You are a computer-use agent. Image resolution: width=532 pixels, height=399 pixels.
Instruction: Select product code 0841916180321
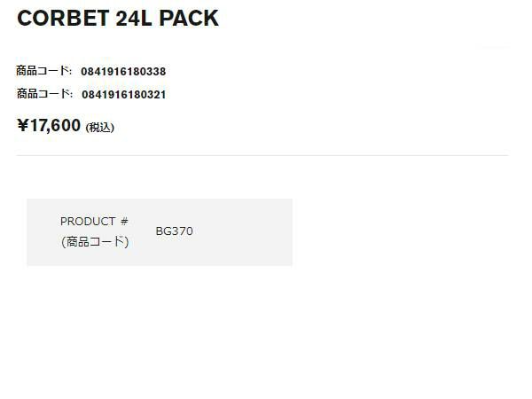click(x=124, y=95)
